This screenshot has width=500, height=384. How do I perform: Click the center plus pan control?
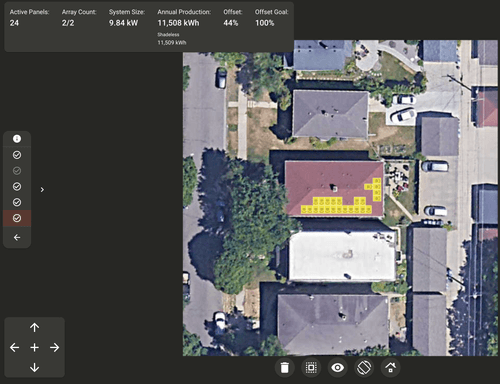pos(34,348)
